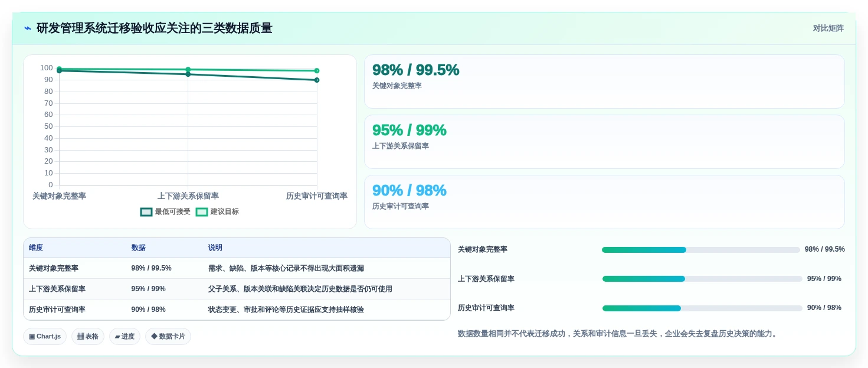The width and height of the screenshot is (868, 368).
Task: Click the 进度 tag chip
Action: tap(125, 336)
